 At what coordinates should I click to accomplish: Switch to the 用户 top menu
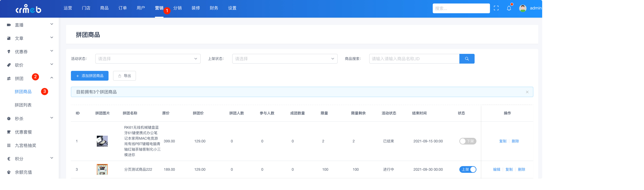click(141, 8)
